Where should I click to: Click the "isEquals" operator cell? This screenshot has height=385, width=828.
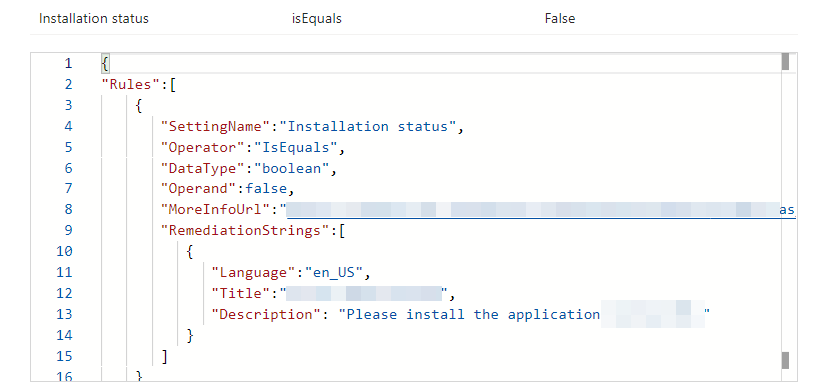point(317,18)
